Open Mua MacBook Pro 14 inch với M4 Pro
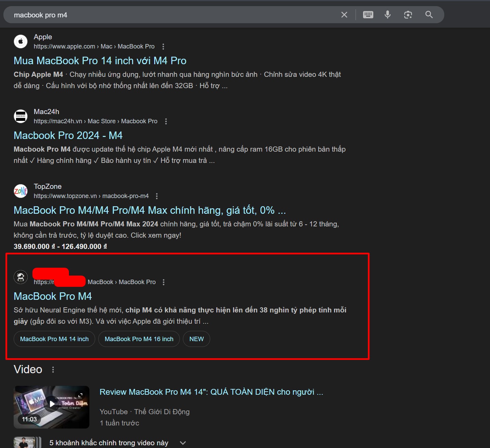This screenshot has height=448, width=490. [x=100, y=61]
